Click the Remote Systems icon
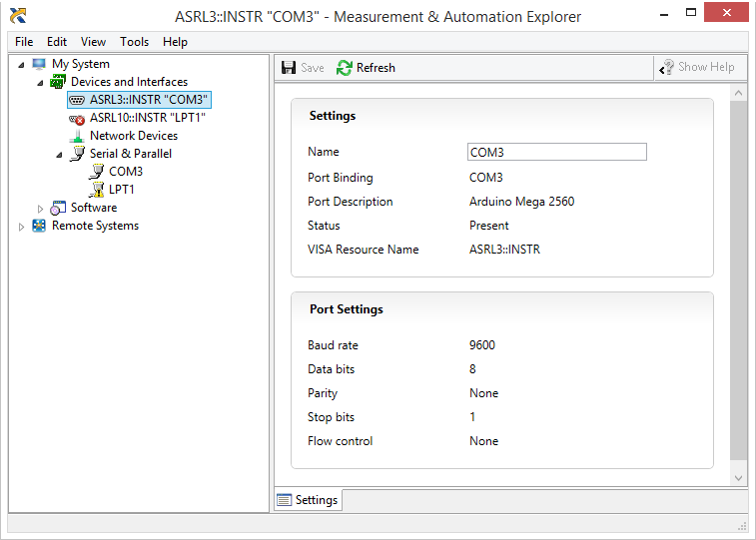The width and height of the screenshot is (756, 540). [39, 226]
